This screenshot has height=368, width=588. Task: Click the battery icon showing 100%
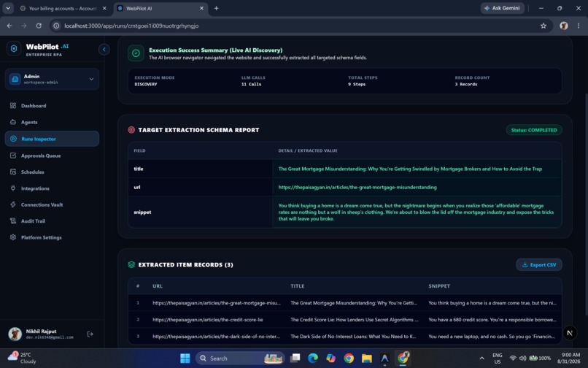539,359
